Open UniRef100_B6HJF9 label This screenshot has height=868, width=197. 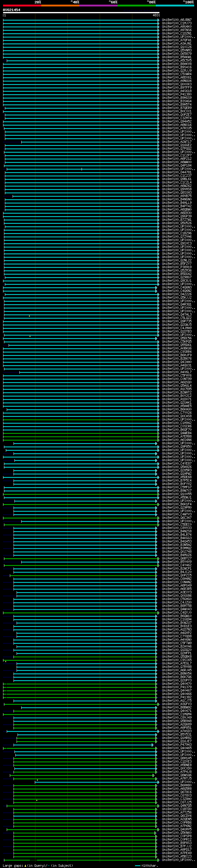(x=177, y=355)
